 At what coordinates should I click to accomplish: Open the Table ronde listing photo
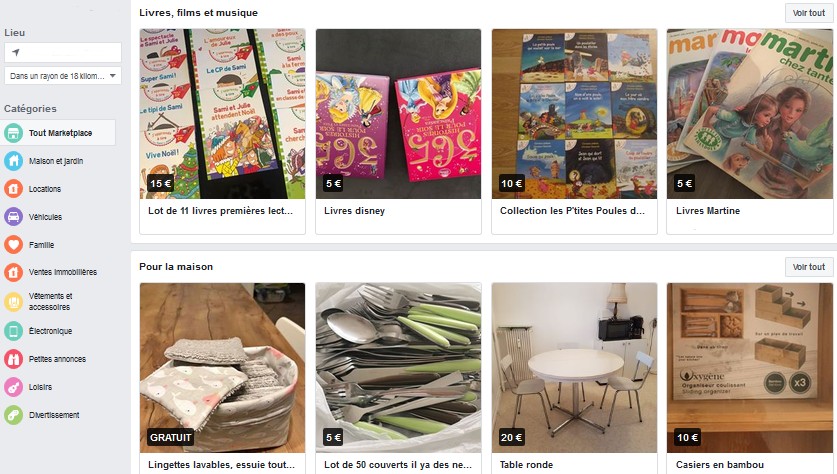tap(574, 368)
